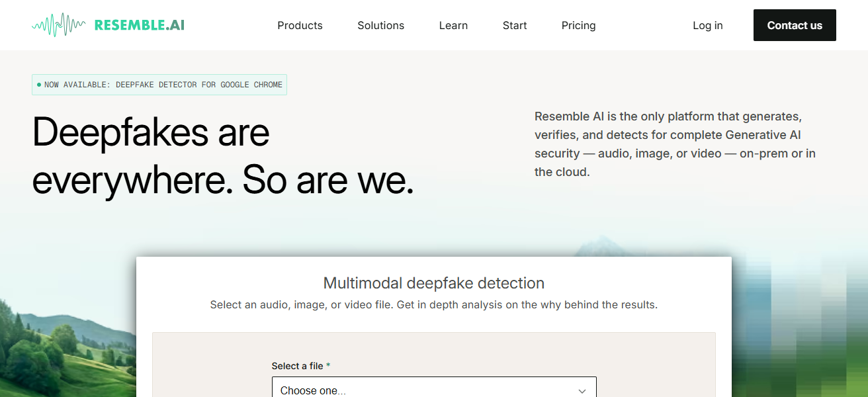Click the green hillside landscape image
The height and width of the screenshot is (397, 868).
[x=60, y=344]
